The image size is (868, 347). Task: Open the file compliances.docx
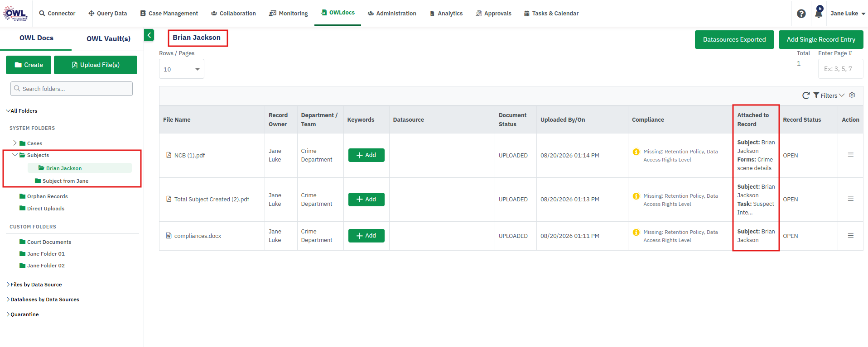pyautogui.click(x=198, y=236)
